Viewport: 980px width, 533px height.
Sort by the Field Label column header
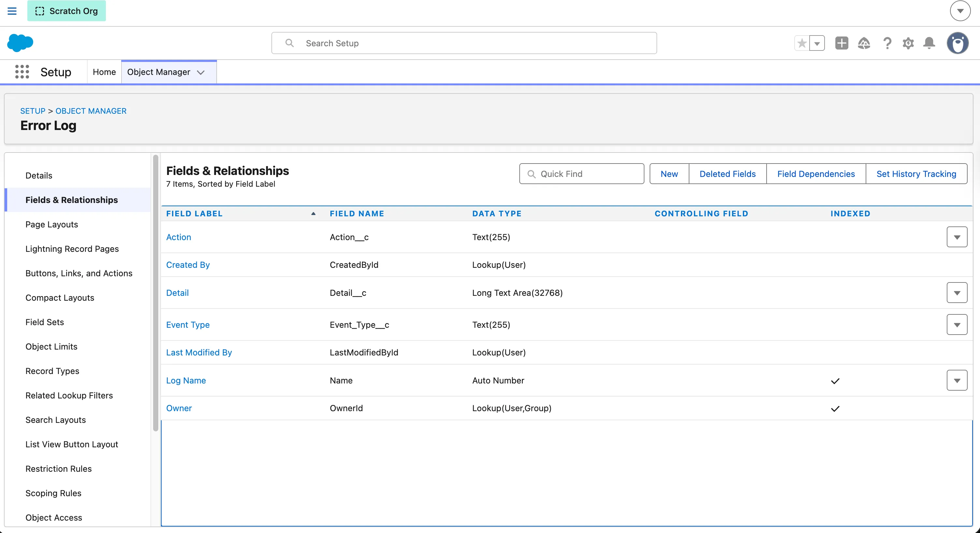pos(195,213)
